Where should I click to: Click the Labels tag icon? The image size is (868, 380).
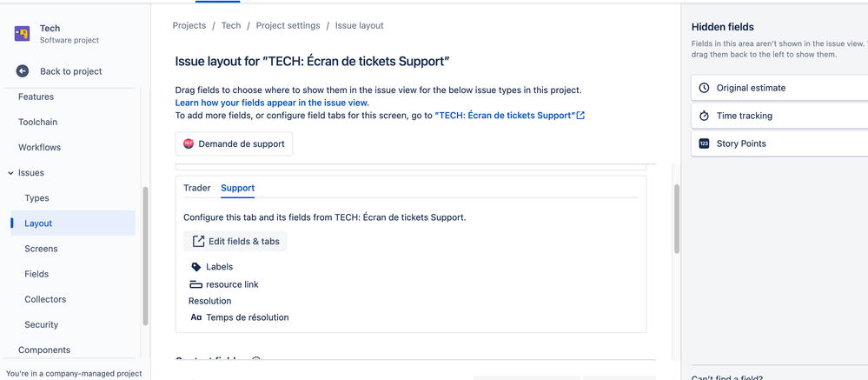pos(196,267)
